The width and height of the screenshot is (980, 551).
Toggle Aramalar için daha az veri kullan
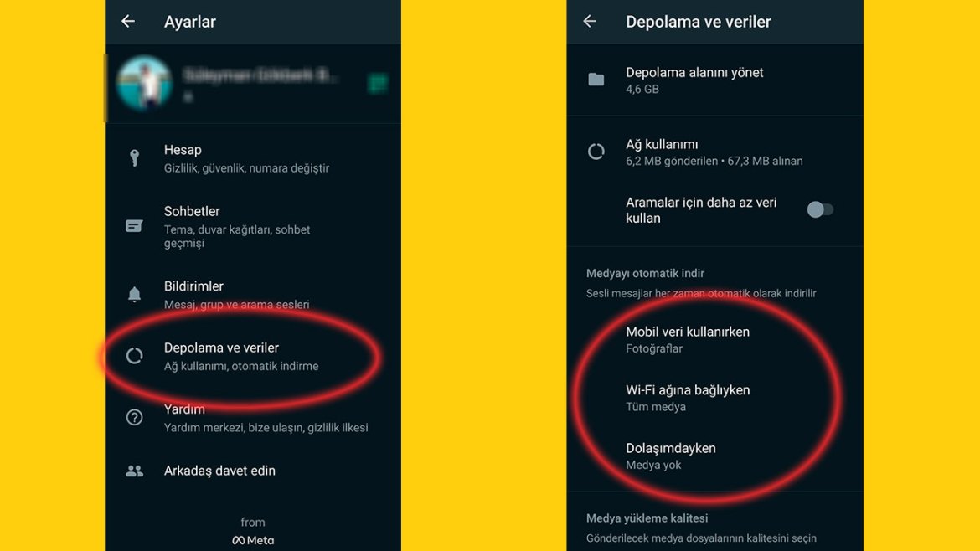click(819, 210)
